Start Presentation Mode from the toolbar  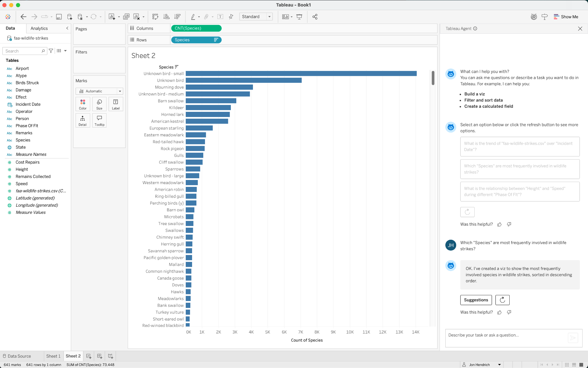299,17
